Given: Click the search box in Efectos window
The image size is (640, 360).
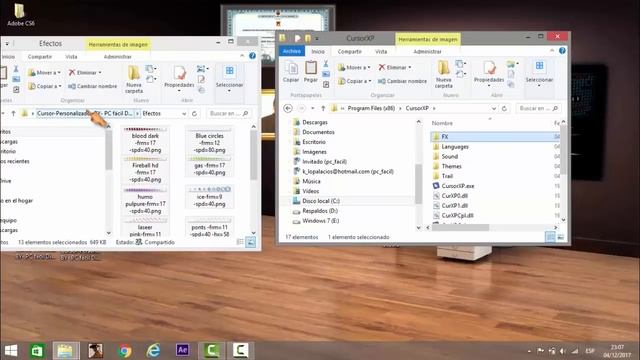Looking at the screenshot, I should point(229,113).
